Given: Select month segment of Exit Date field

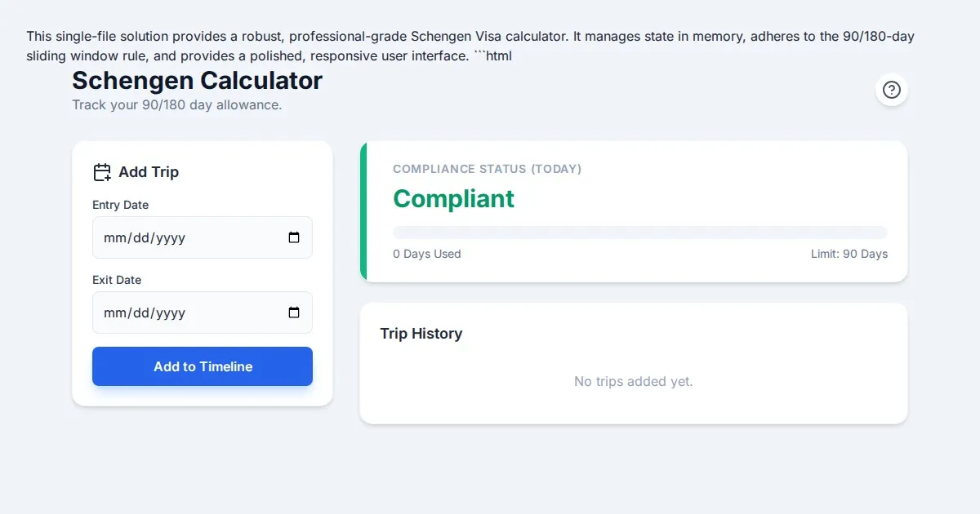Looking at the screenshot, I should pos(114,313).
